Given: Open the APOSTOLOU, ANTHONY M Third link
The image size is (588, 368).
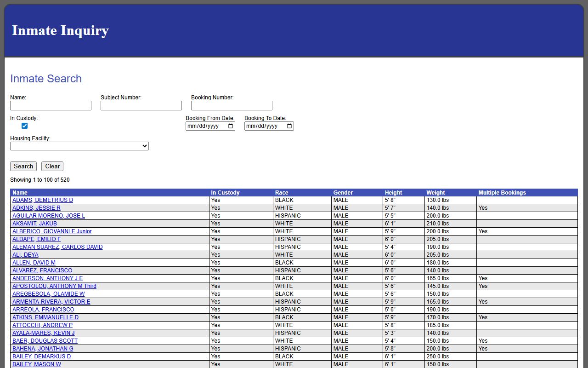Looking at the screenshot, I should pos(54,286).
